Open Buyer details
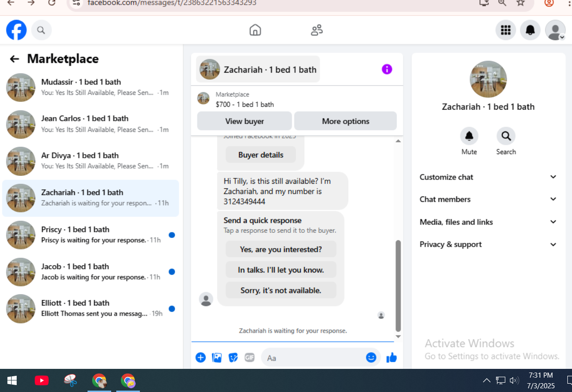Screen dimensions: 572x392 pyautogui.click(x=261, y=155)
